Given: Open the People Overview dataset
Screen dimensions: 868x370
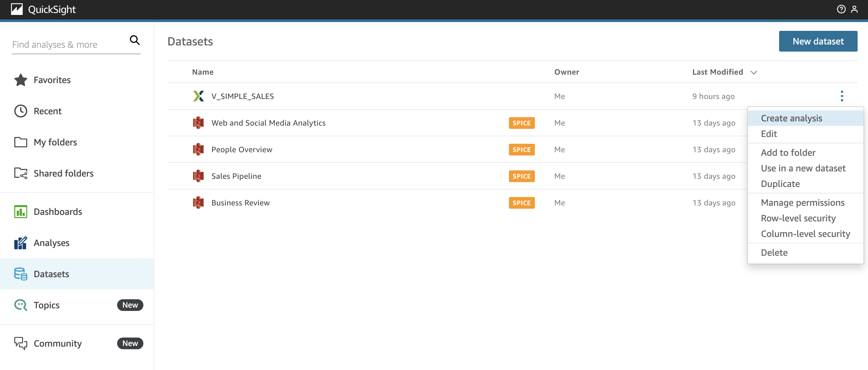Looking at the screenshot, I should tap(242, 149).
